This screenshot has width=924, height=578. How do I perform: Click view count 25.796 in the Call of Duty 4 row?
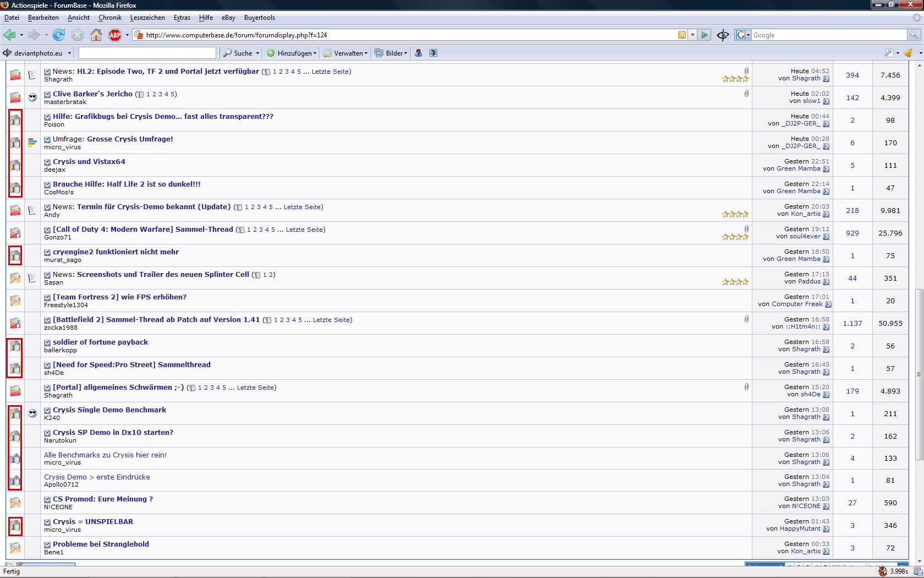pos(890,233)
